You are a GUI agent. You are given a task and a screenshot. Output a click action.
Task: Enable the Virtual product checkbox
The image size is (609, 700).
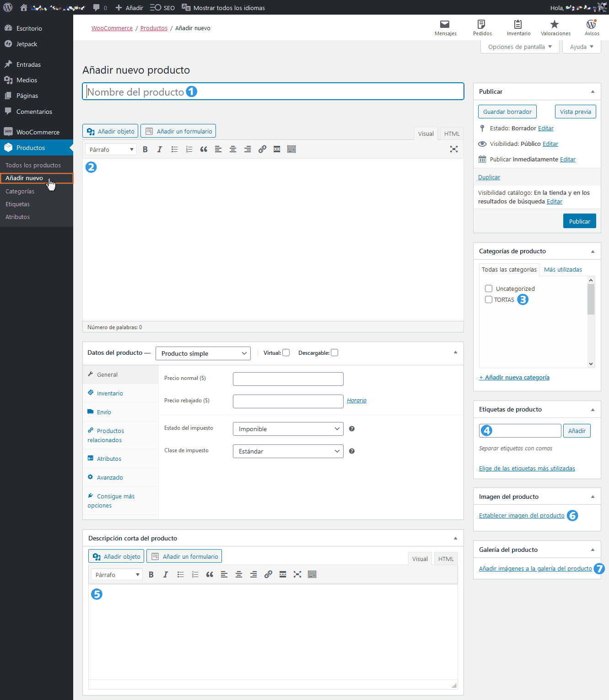pos(286,353)
